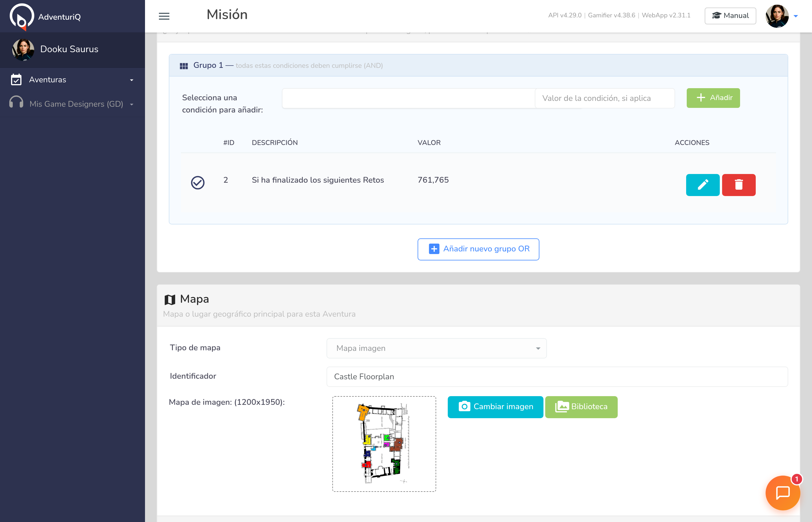This screenshot has width=812, height=522.
Task: Click the Cambiar imagen button
Action: pyautogui.click(x=495, y=407)
